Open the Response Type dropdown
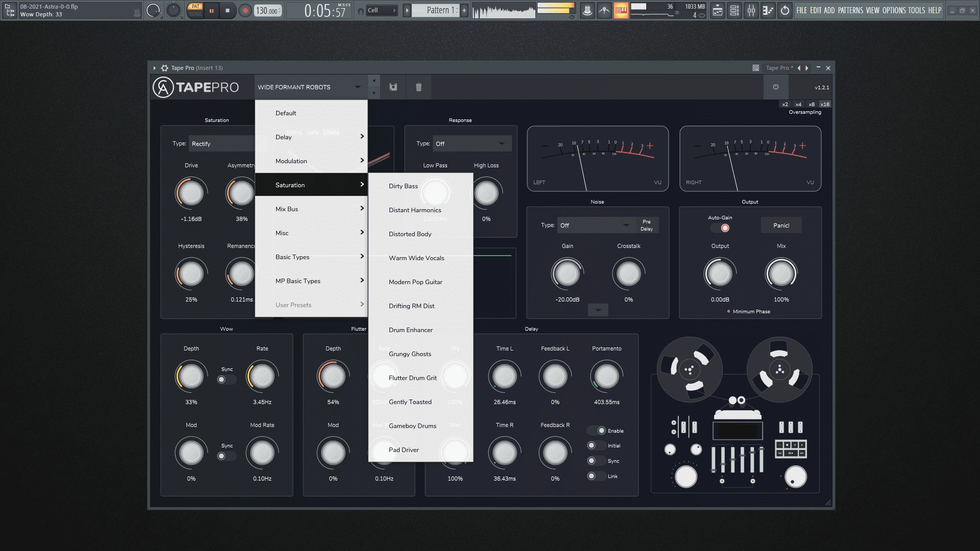The height and width of the screenshot is (551, 980). click(x=472, y=144)
